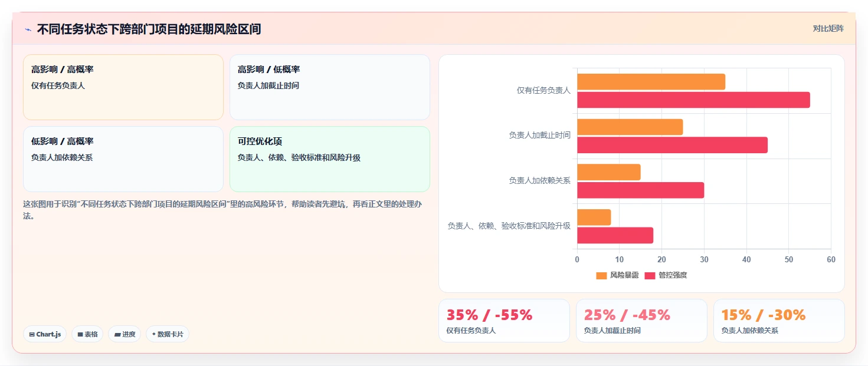This screenshot has width=868, height=366.
Task: Click the orange bar for 负责人加依赖关系
Action: point(608,172)
